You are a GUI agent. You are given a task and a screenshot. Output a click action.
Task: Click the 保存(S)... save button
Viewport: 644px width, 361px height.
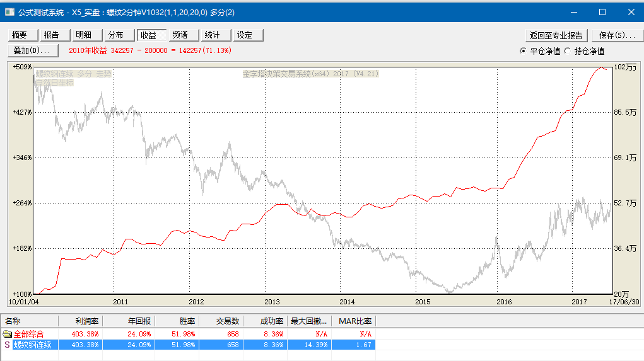click(x=618, y=35)
